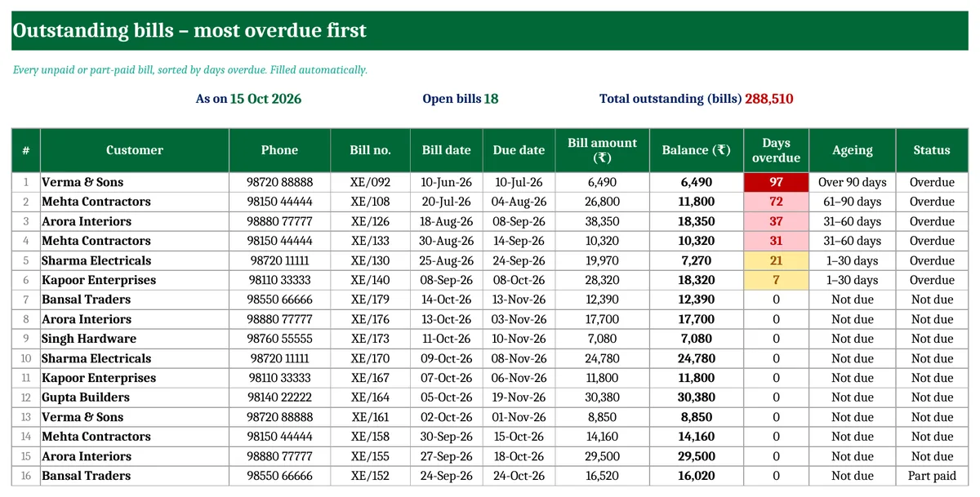Select bill number XE/140
This screenshot has height=497, width=980.
click(x=371, y=280)
